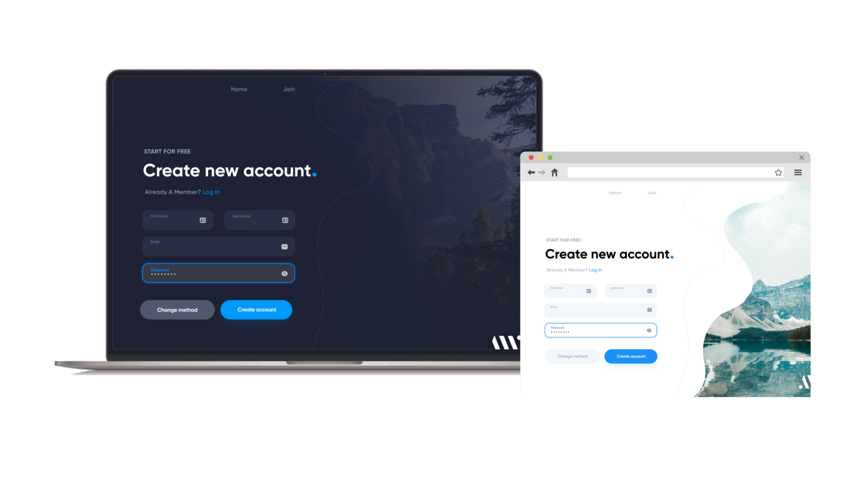This screenshot has height=488, width=868.
Task: Click the first name field icon laptop
Action: (203, 221)
